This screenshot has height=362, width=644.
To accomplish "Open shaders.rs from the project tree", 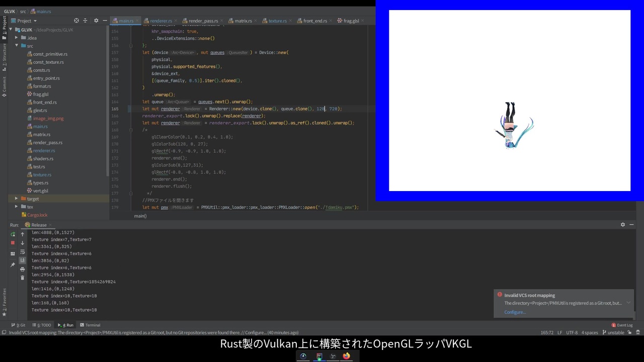I will 43,158.
